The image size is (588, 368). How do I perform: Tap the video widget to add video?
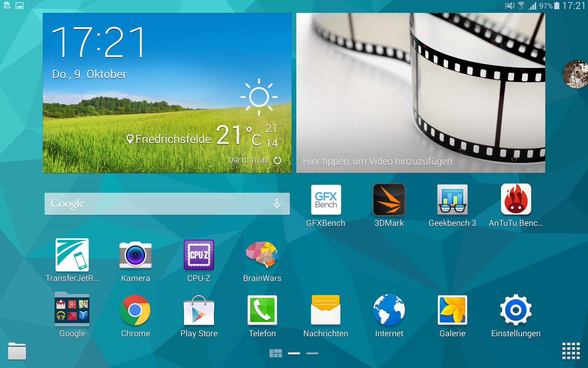click(421, 93)
